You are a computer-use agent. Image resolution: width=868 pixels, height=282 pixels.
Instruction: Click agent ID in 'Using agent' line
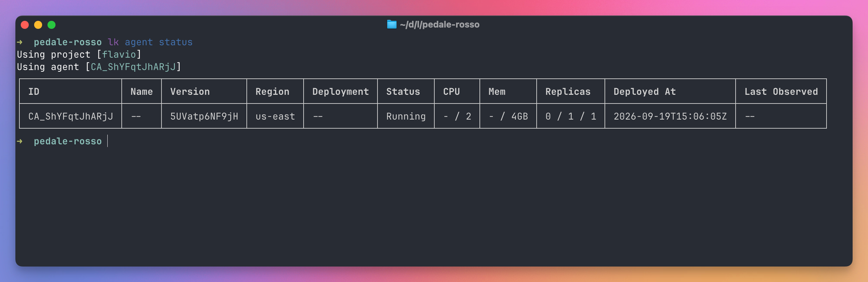pyautogui.click(x=133, y=67)
